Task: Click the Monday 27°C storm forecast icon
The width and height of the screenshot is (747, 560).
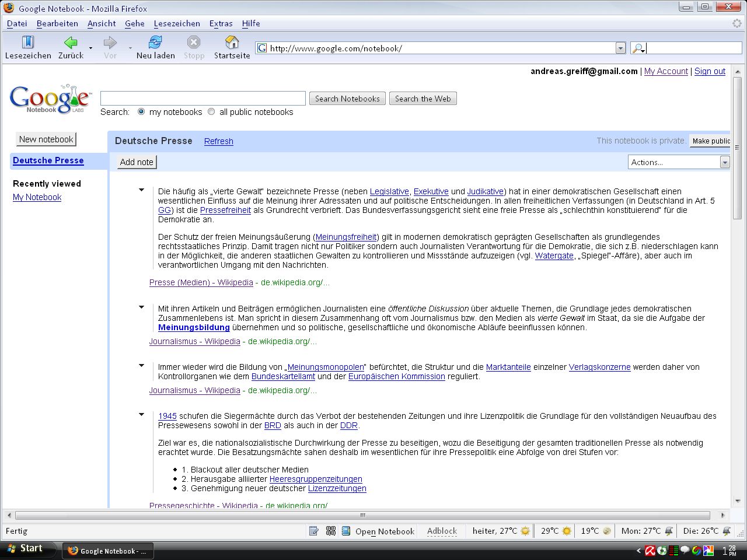Action: pyautogui.click(x=669, y=531)
